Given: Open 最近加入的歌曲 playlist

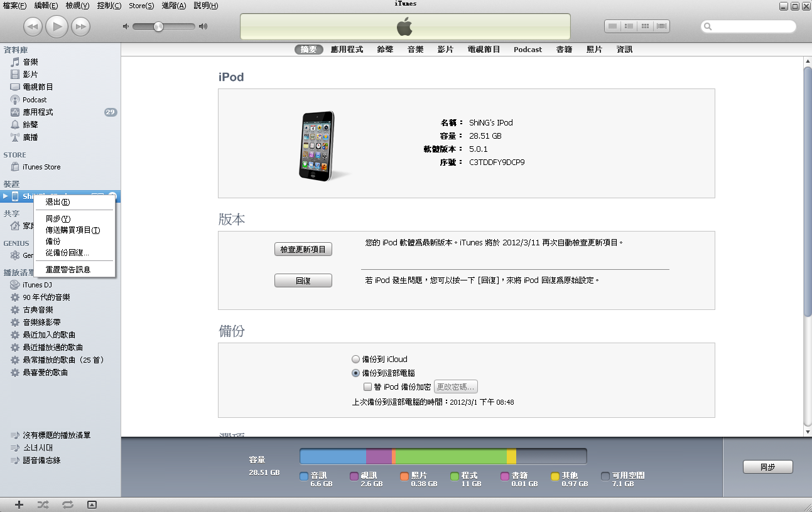Looking at the screenshot, I should [49, 335].
